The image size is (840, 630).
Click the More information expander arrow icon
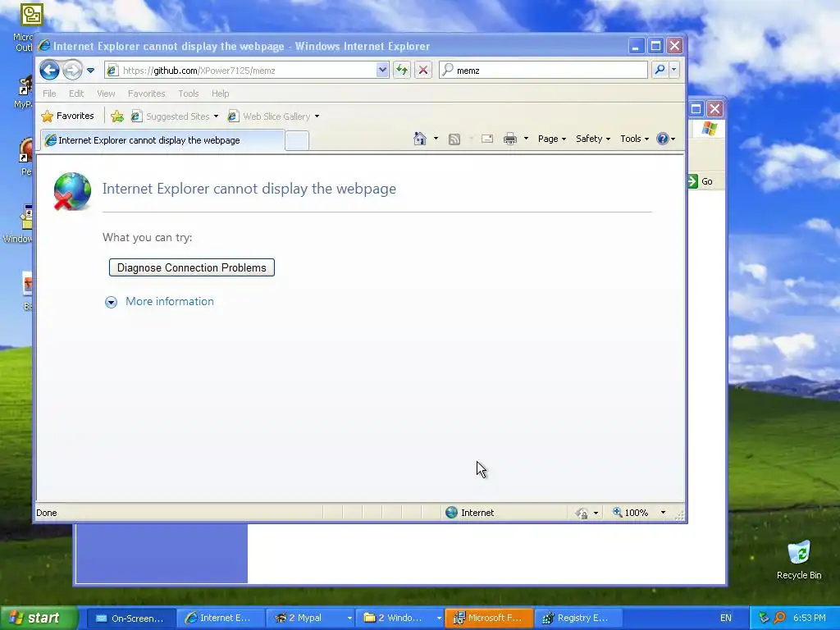point(111,302)
